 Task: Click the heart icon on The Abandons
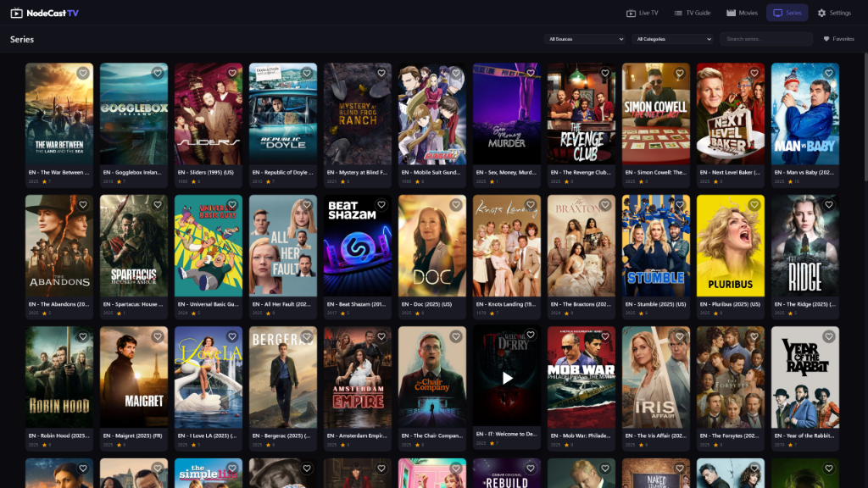83,205
